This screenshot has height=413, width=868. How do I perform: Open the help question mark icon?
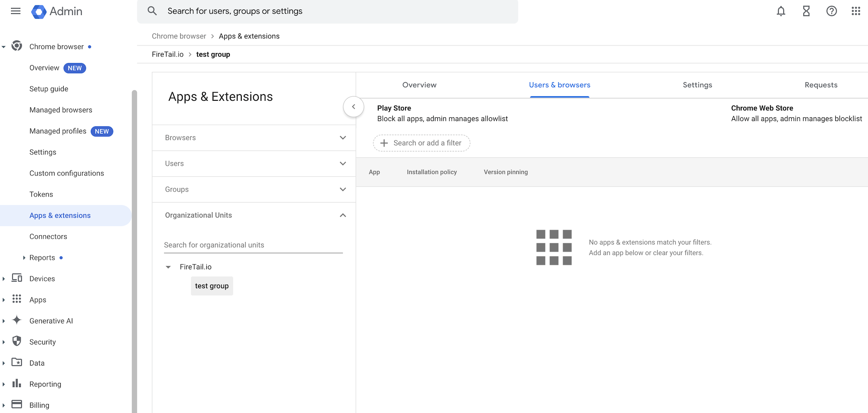[x=831, y=11]
